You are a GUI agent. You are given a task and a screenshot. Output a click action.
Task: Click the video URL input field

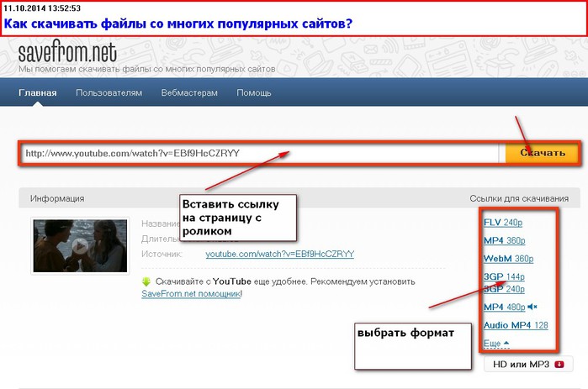[x=259, y=153]
